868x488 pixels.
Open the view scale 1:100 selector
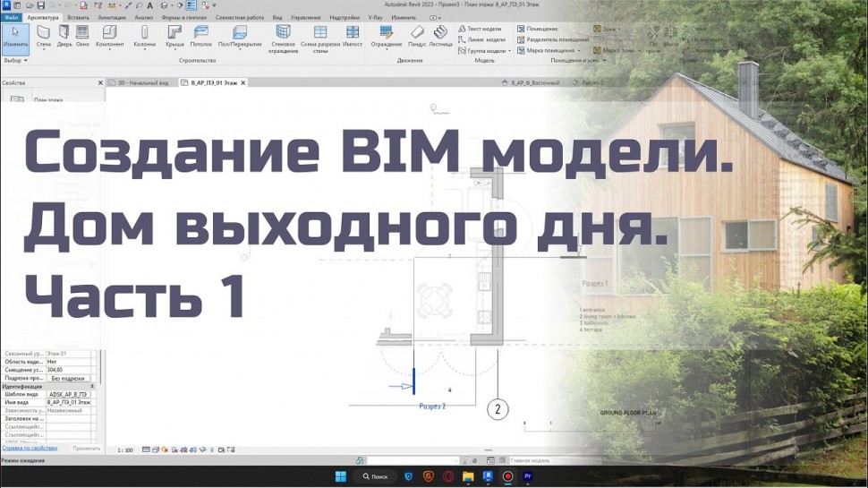point(125,449)
